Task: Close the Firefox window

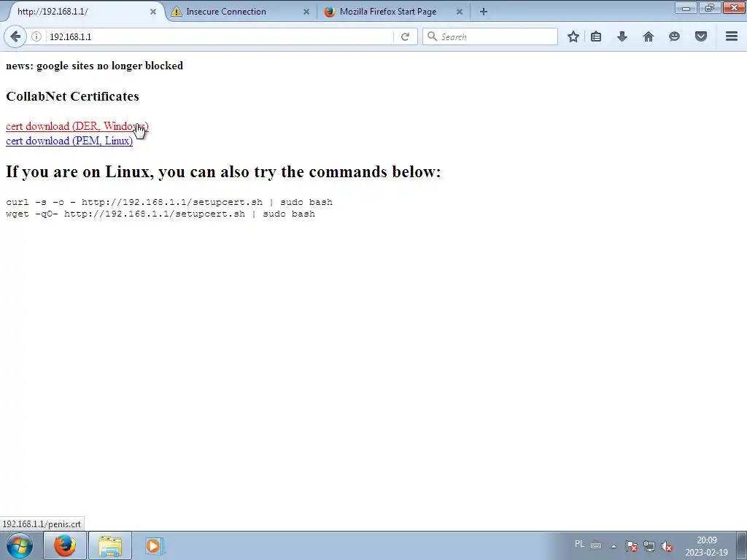Action: tap(735, 7)
